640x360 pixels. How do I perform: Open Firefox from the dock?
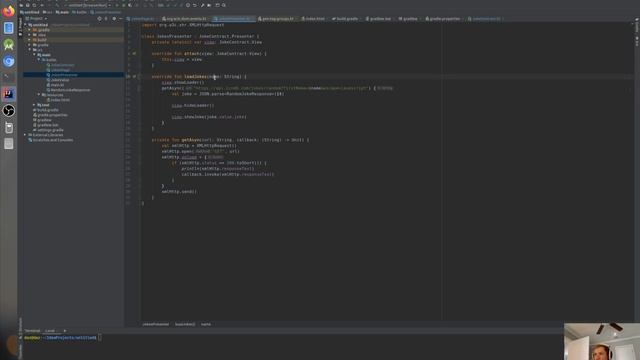(8, 11)
